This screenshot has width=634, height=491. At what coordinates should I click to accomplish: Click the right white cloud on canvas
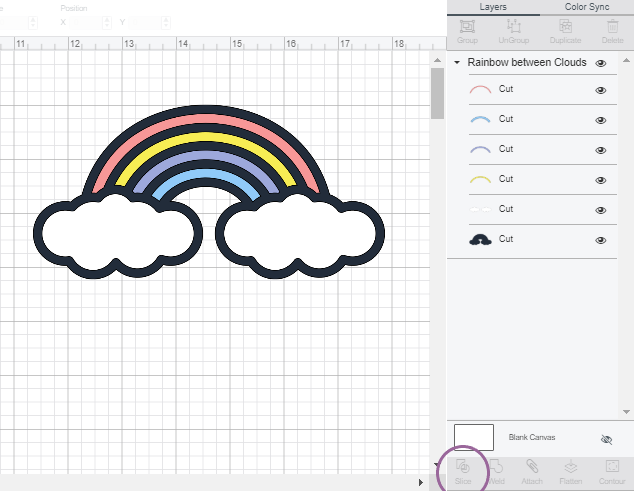tap(300, 235)
